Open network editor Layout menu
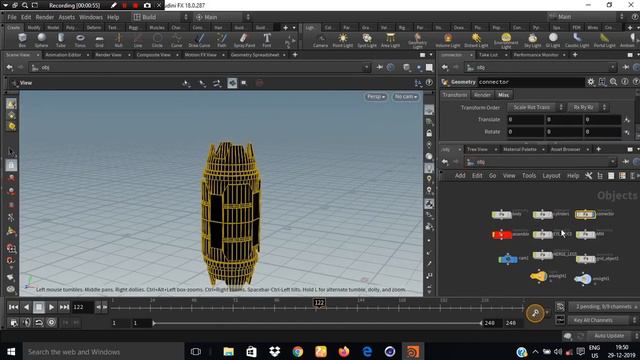640x360 pixels. tap(551, 176)
